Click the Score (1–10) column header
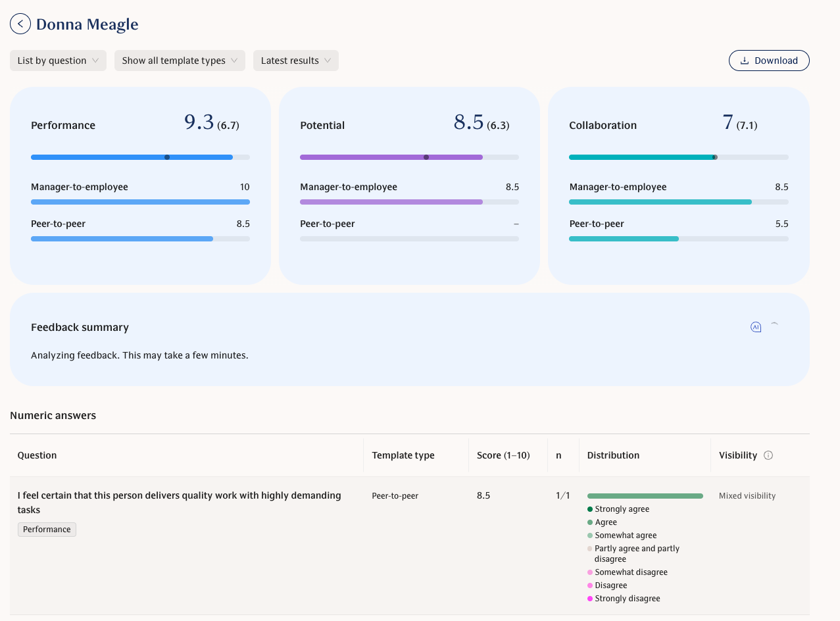The height and width of the screenshot is (621, 840). 503,455
